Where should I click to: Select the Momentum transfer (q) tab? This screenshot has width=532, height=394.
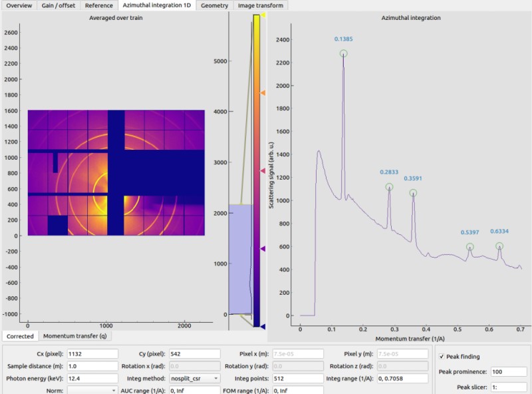[x=75, y=336]
